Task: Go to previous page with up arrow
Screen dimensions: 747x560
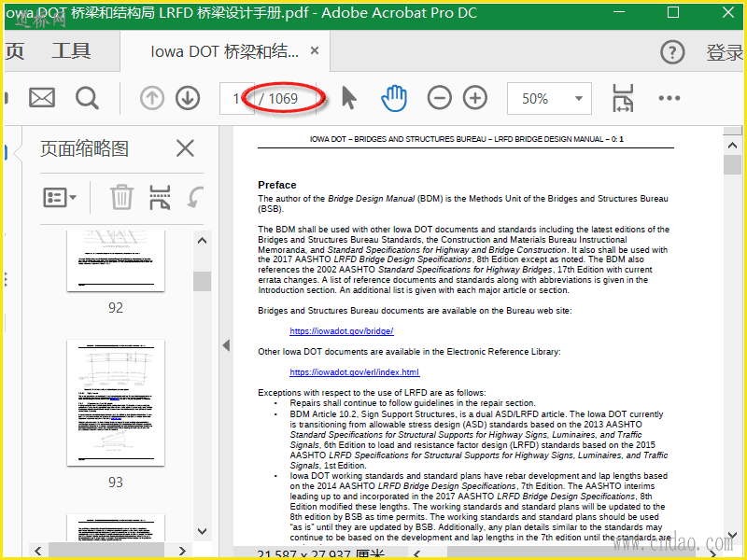Action: pos(152,99)
